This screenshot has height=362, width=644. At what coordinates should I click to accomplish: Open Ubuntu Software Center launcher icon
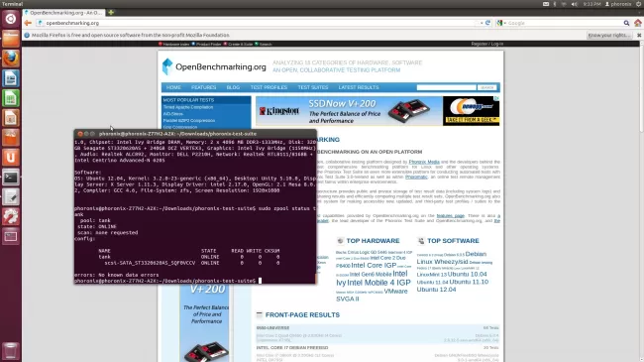(11, 138)
